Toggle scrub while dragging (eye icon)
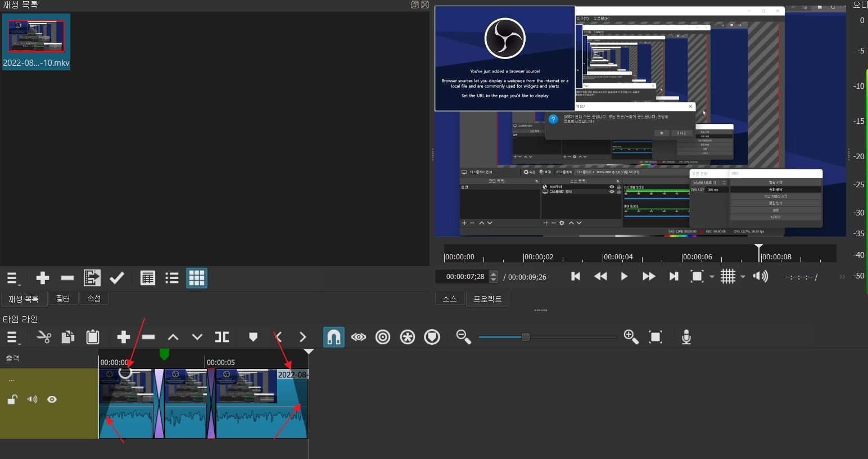The image size is (868, 459). coord(359,337)
